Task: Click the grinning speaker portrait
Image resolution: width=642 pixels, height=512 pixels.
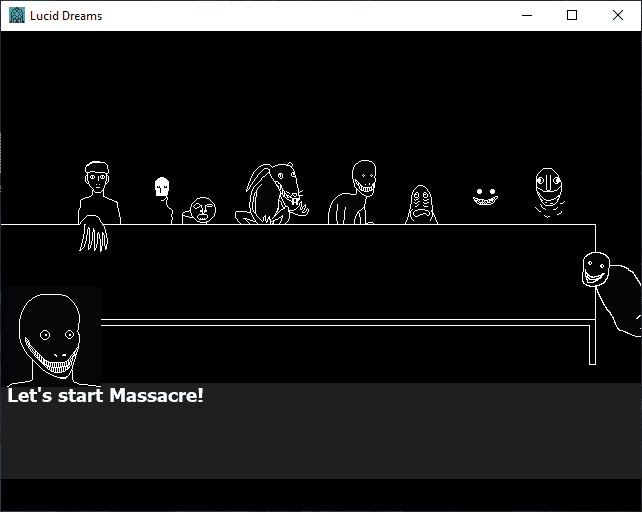Action: click(x=50, y=337)
